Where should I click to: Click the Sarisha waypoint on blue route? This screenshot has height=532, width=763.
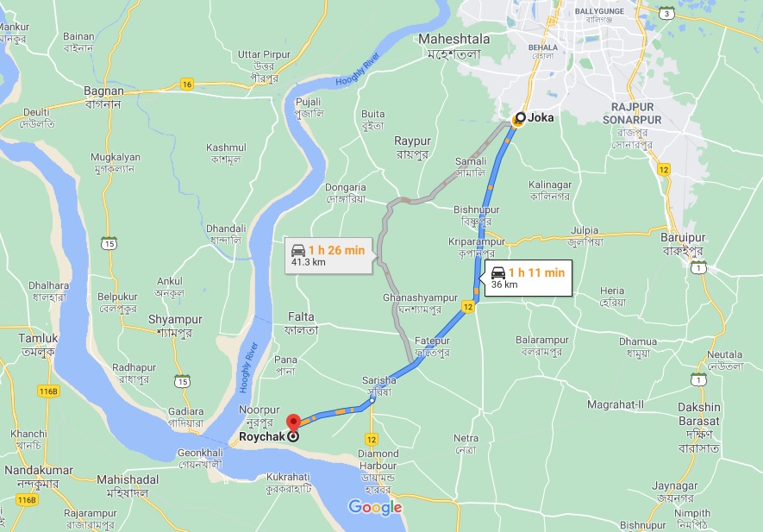[372, 400]
